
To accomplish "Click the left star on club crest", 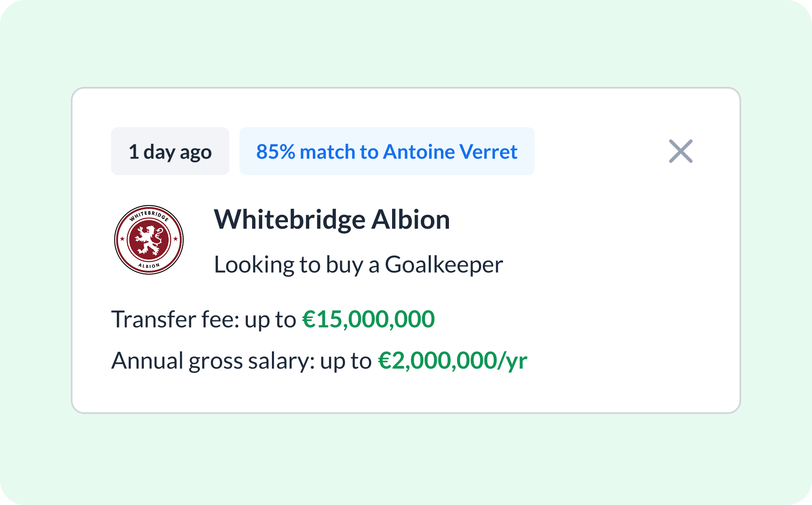I will click(122, 239).
